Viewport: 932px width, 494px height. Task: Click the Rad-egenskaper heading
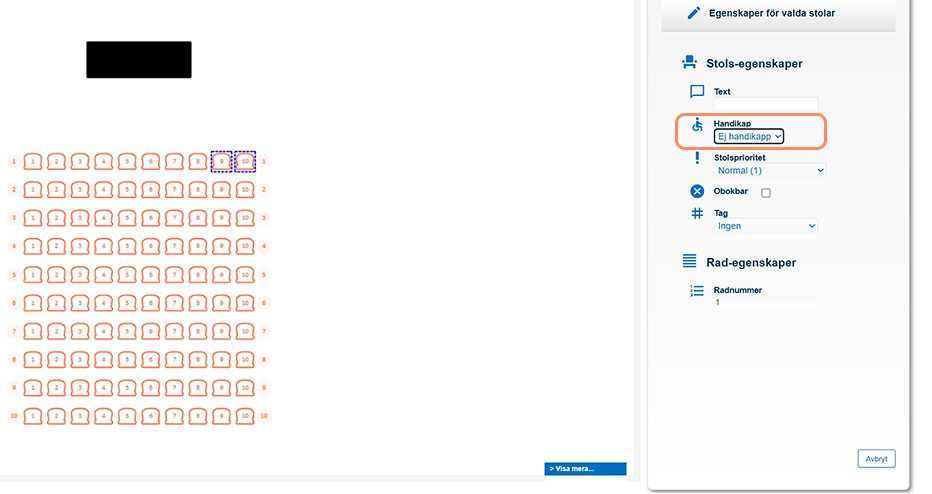pos(751,262)
